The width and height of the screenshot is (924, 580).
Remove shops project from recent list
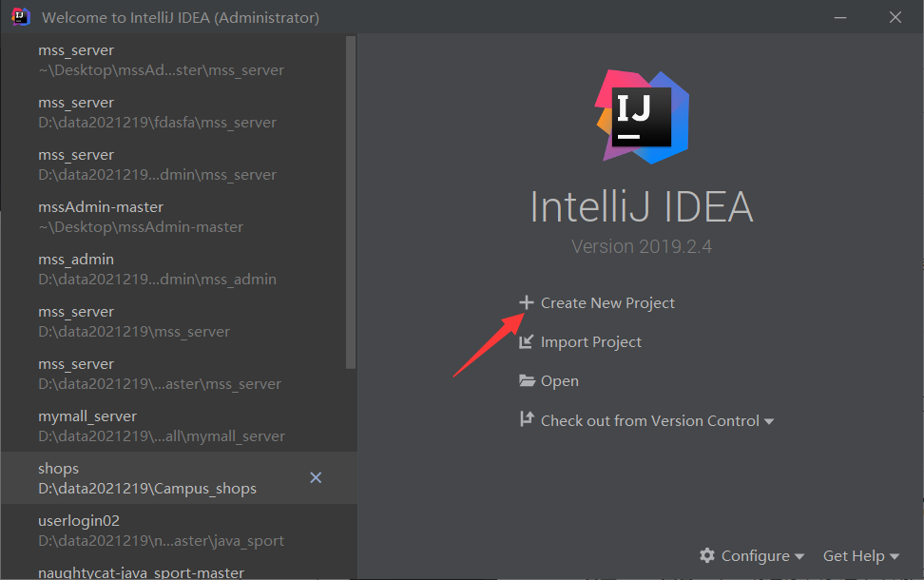(316, 477)
